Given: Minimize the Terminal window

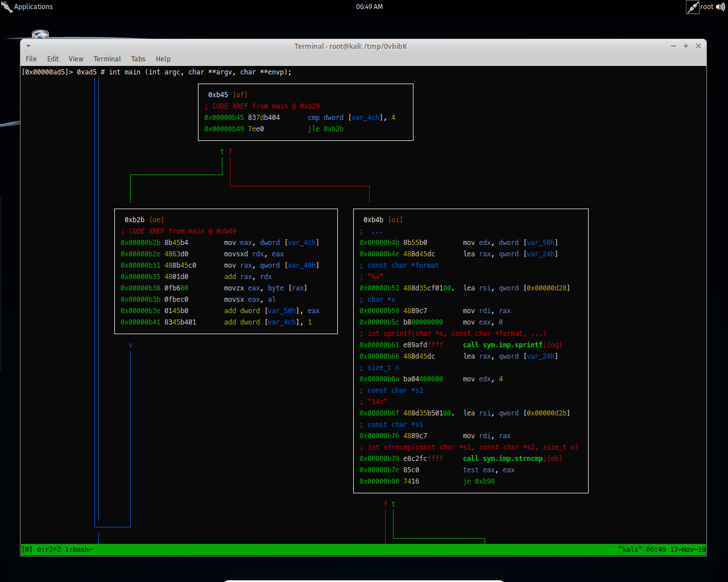Looking at the screenshot, I should click(673, 46).
